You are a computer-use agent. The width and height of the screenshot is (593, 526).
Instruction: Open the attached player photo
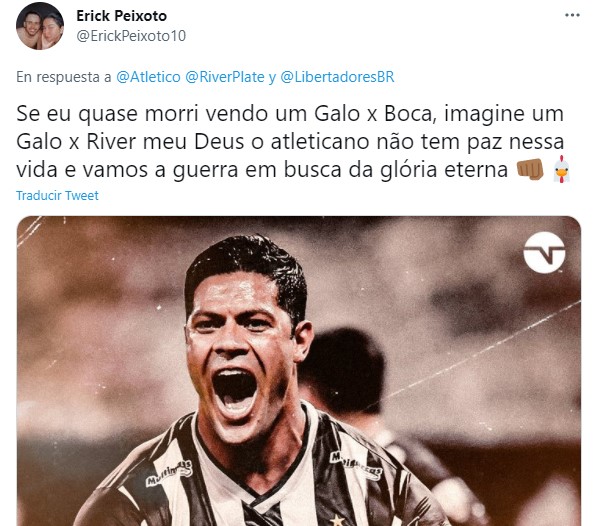click(x=299, y=371)
